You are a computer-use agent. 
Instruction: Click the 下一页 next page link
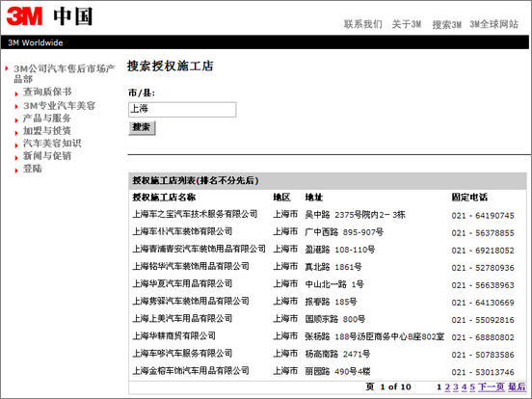pos(492,386)
